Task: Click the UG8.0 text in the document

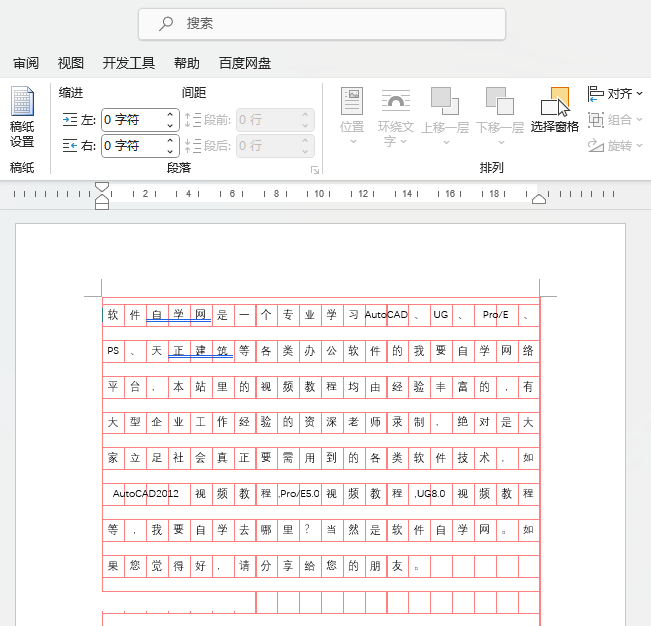Action: [431, 494]
